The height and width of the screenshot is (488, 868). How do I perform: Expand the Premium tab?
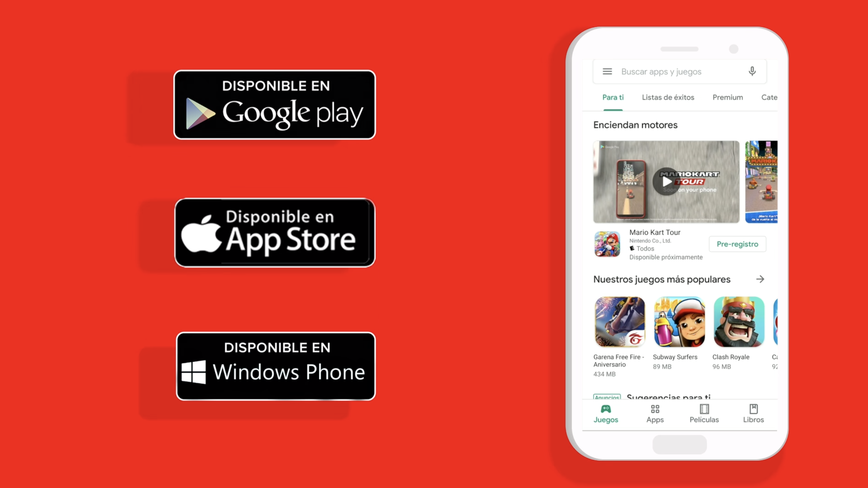coord(727,97)
